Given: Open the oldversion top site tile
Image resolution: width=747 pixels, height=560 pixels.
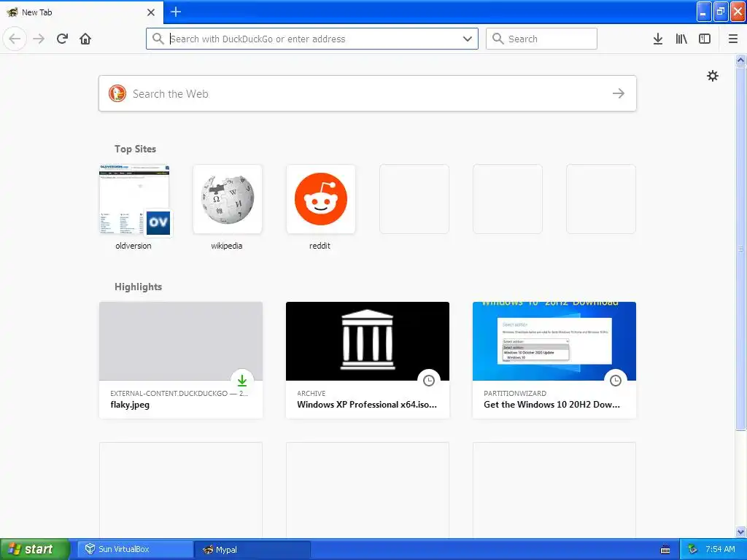Looking at the screenshot, I should pos(134,199).
